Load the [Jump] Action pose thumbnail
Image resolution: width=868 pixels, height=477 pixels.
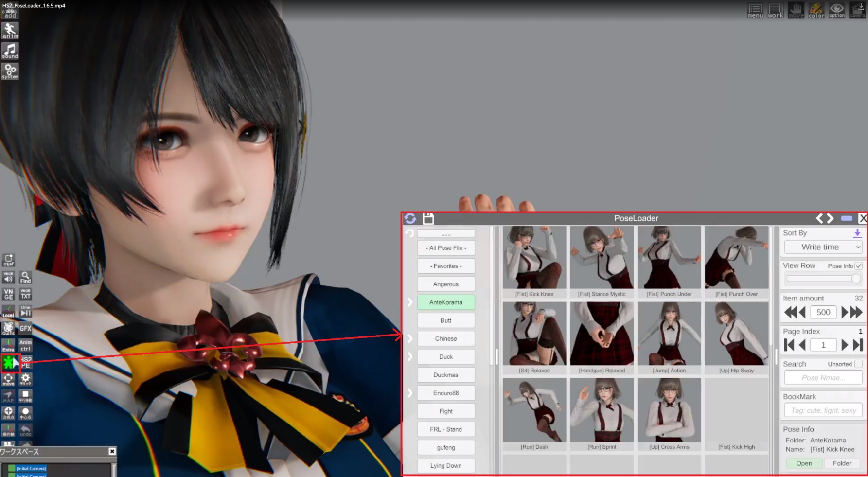coord(669,334)
